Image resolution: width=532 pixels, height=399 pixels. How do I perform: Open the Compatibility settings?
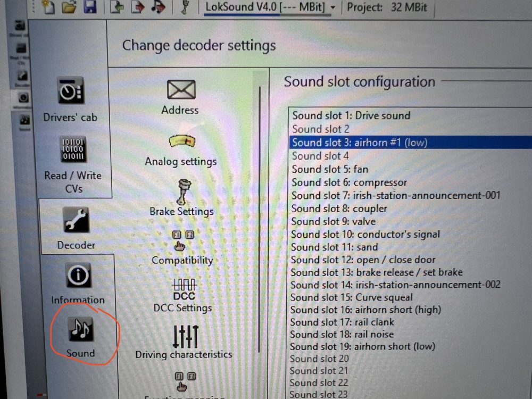tap(182, 247)
